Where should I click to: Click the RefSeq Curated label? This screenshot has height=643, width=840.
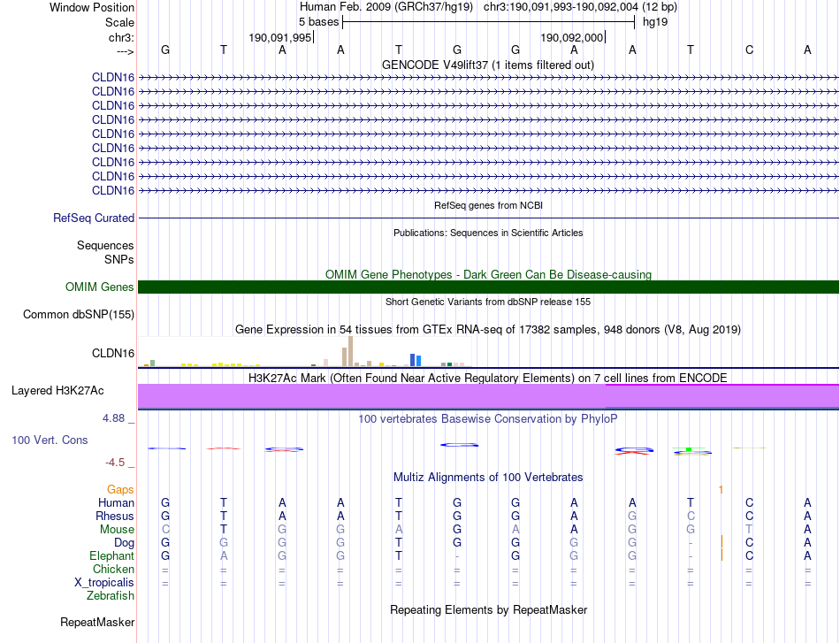pos(94,218)
